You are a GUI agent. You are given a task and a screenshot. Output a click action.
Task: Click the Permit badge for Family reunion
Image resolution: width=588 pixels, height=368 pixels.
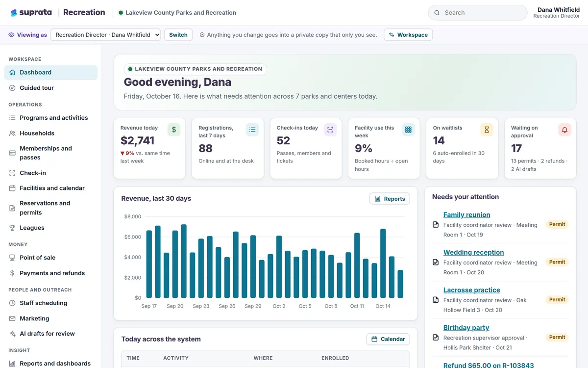tap(557, 224)
